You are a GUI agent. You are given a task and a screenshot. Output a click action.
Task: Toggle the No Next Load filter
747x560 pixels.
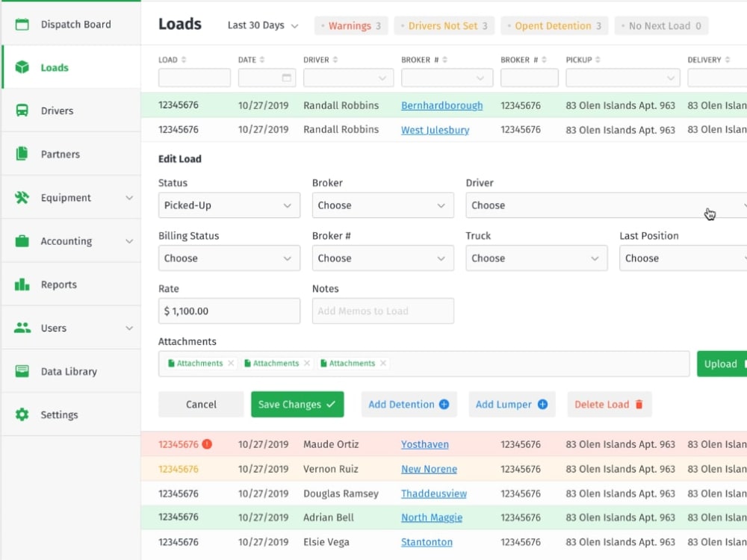(x=661, y=25)
